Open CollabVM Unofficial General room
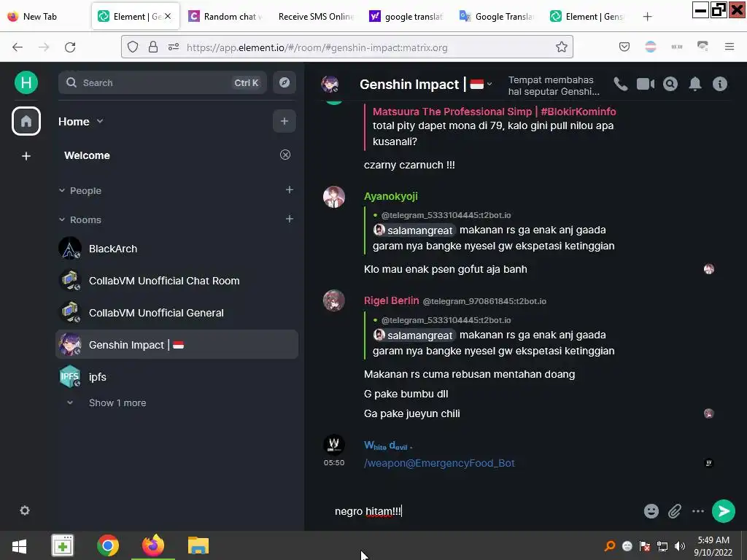This screenshot has height=560, width=747. point(177,313)
